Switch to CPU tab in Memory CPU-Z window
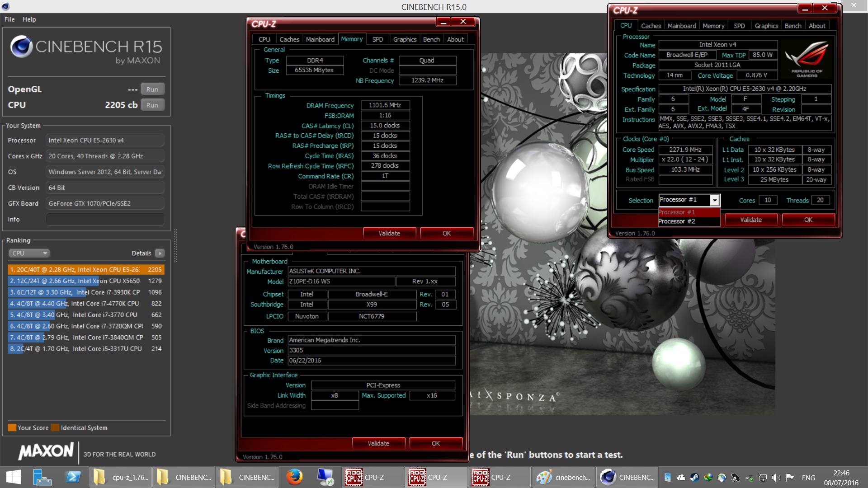 (264, 39)
